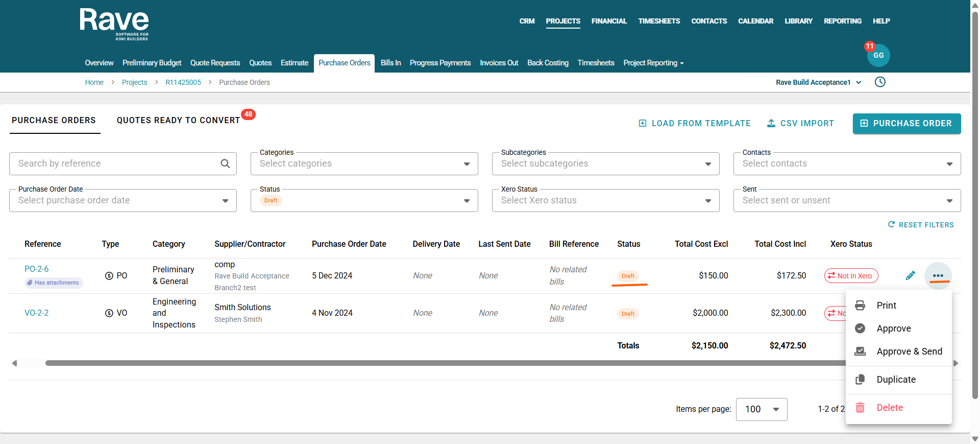Click the pencil edit icon for PO-2-6
The image size is (980, 444).
pyautogui.click(x=910, y=276)
